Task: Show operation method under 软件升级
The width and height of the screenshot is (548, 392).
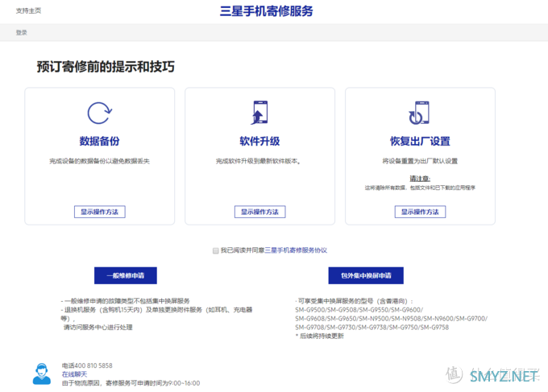Action: point(259,212)
